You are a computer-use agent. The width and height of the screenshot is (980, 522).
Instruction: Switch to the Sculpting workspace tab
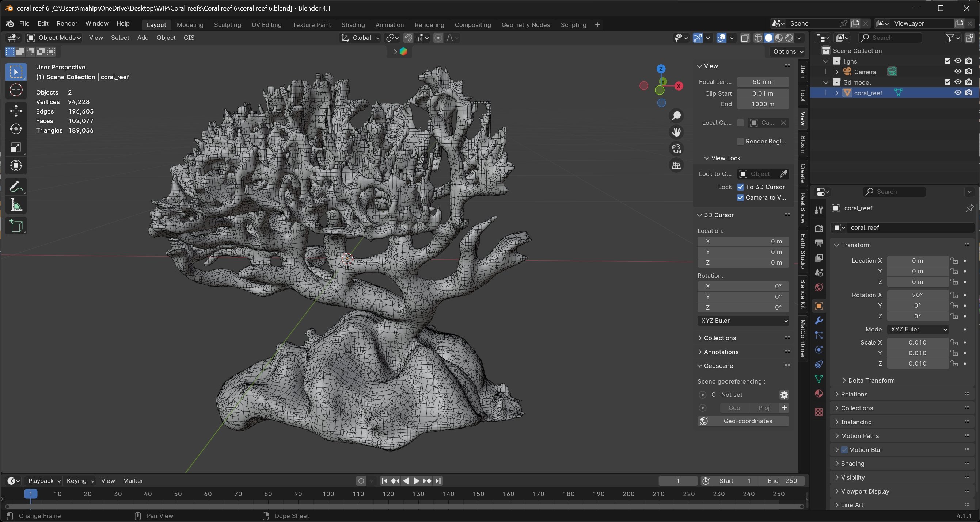pos(227,24)
